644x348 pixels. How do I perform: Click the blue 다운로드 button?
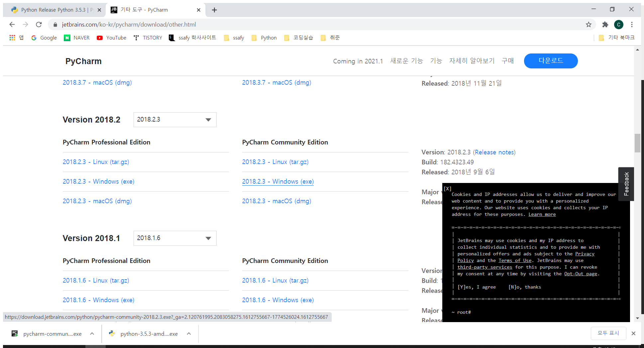[x=551, y=61]
